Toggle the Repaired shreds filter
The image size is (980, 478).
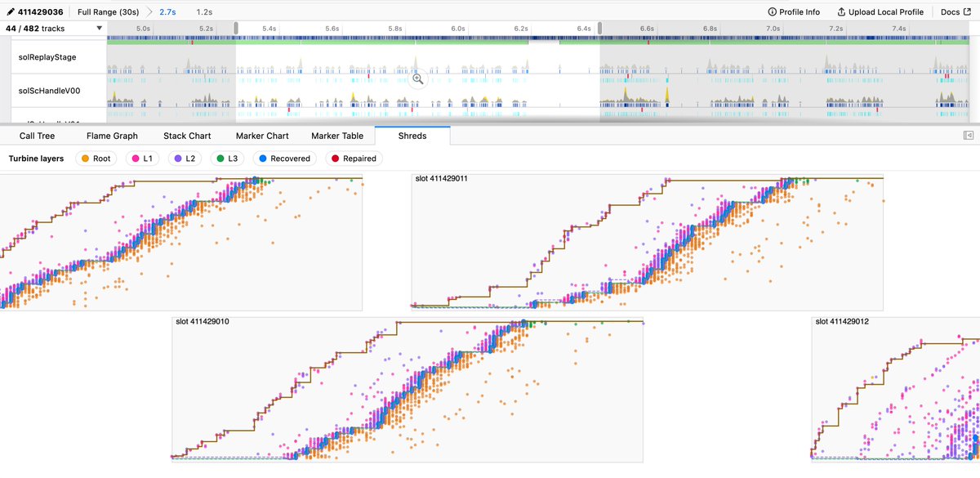click(x=354, y=159)
